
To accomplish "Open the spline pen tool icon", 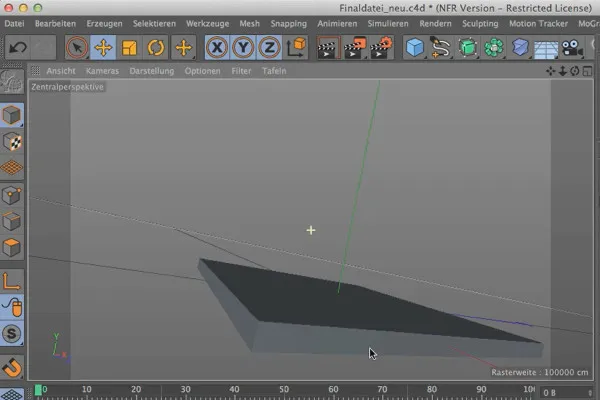I will tap(441, 47).
